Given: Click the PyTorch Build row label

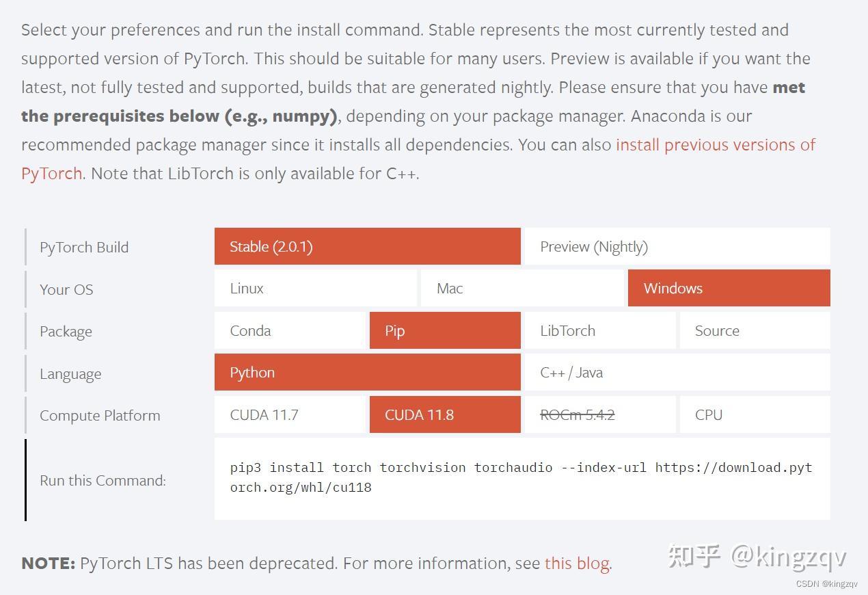Looking at the screenshot, I should tap(84, 247).
